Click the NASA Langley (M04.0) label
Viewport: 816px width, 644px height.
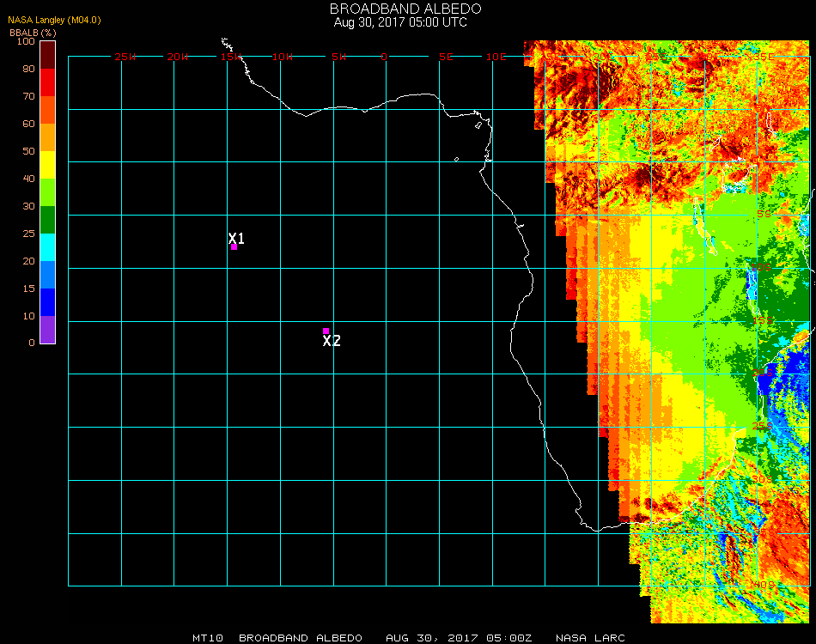coord(55,20)
